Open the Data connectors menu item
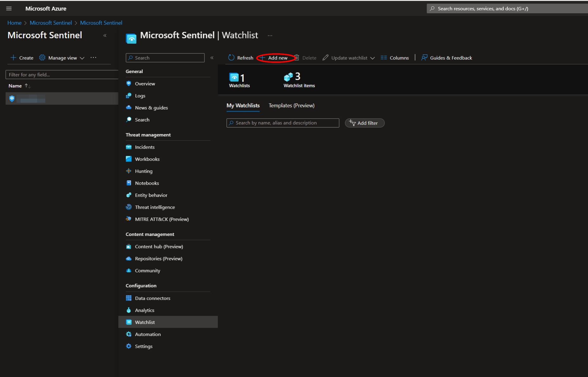Screen dimensions: 588x377 pyautogui.click(x=153, y=298)
